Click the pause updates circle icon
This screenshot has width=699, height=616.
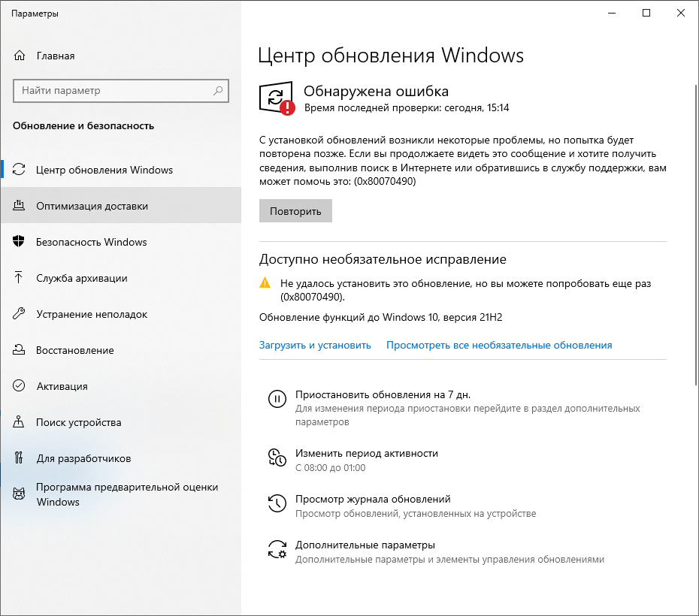pos(277,399)
